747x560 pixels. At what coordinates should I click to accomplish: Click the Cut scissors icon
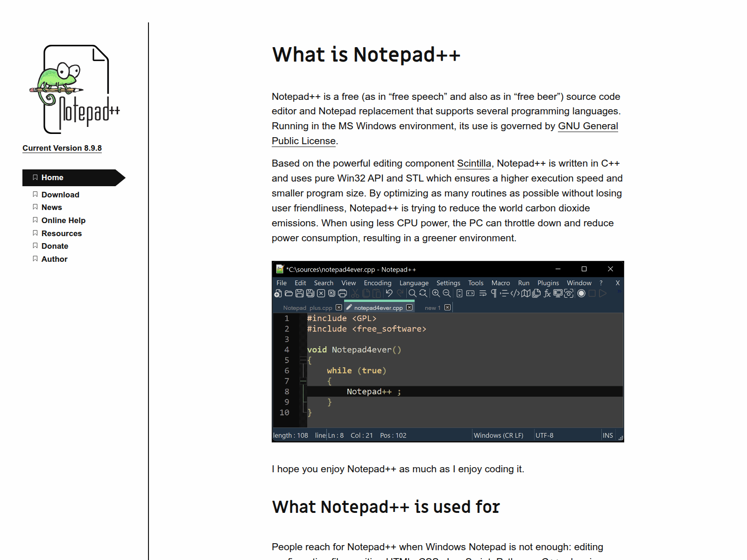pos(355,293)
